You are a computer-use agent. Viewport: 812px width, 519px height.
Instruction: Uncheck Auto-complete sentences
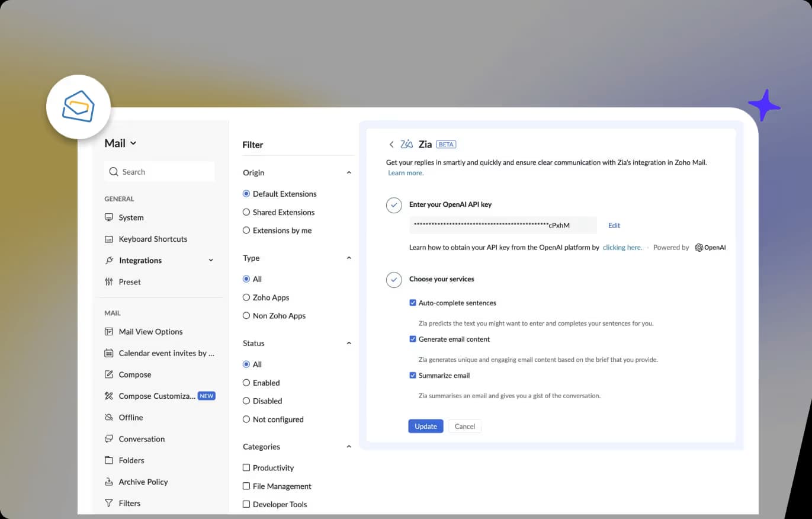(413, 303)
